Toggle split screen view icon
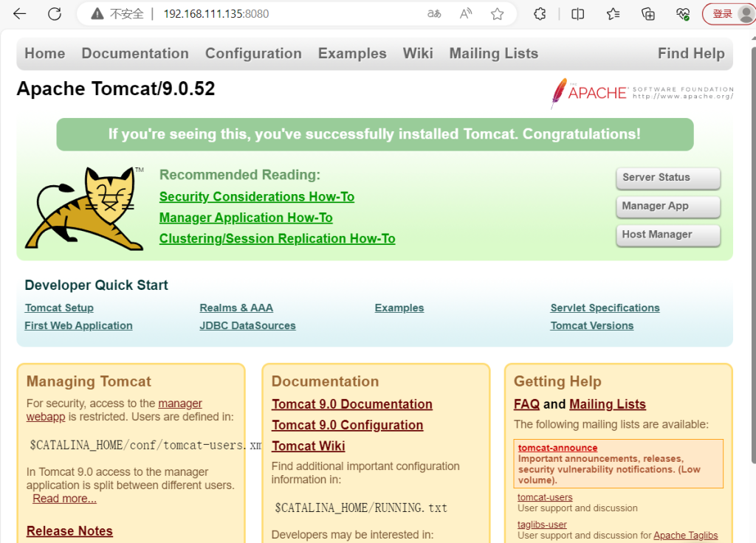 [578, 14]
